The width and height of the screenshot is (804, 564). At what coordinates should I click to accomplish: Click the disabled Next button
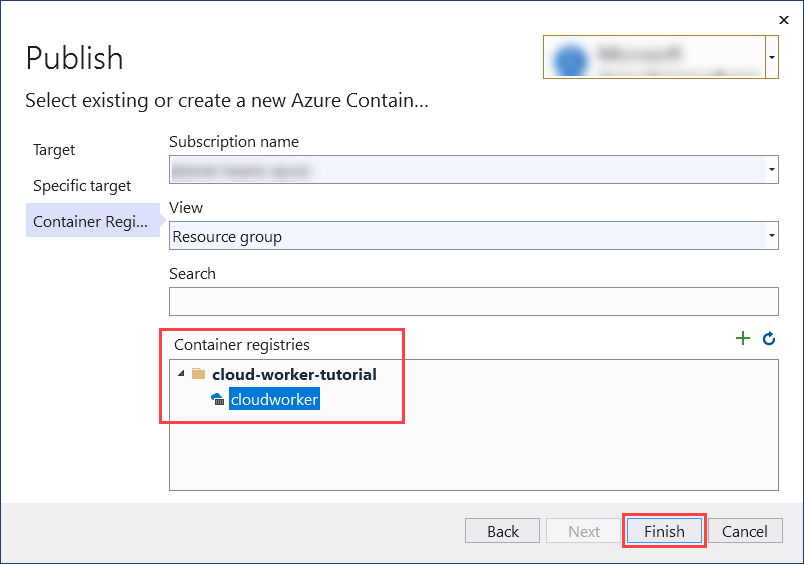pos(584,531)
